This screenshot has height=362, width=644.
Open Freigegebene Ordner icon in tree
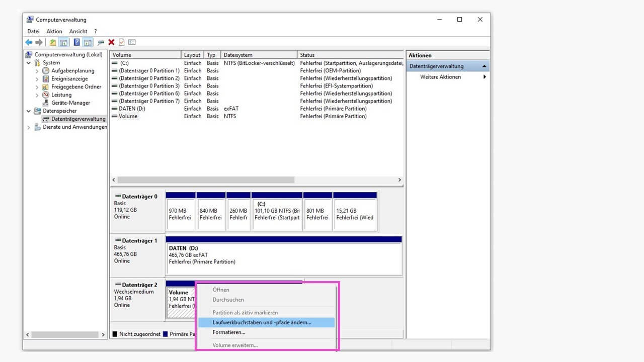click(46, 86)
